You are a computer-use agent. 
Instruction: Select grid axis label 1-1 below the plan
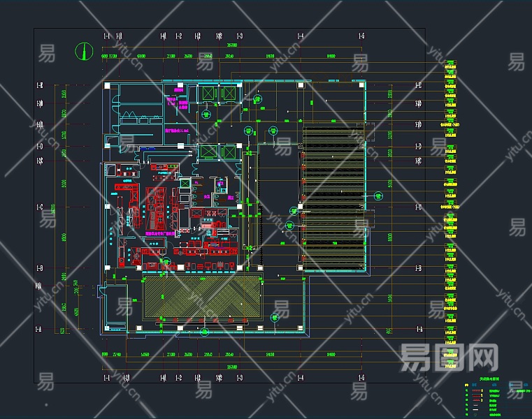click(x=106, y=377)
